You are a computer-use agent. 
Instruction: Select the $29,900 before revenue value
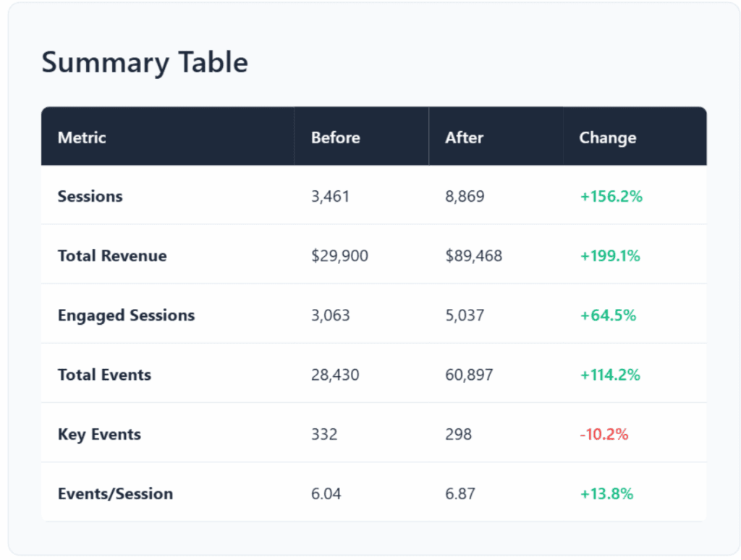(x=339, y=256)
